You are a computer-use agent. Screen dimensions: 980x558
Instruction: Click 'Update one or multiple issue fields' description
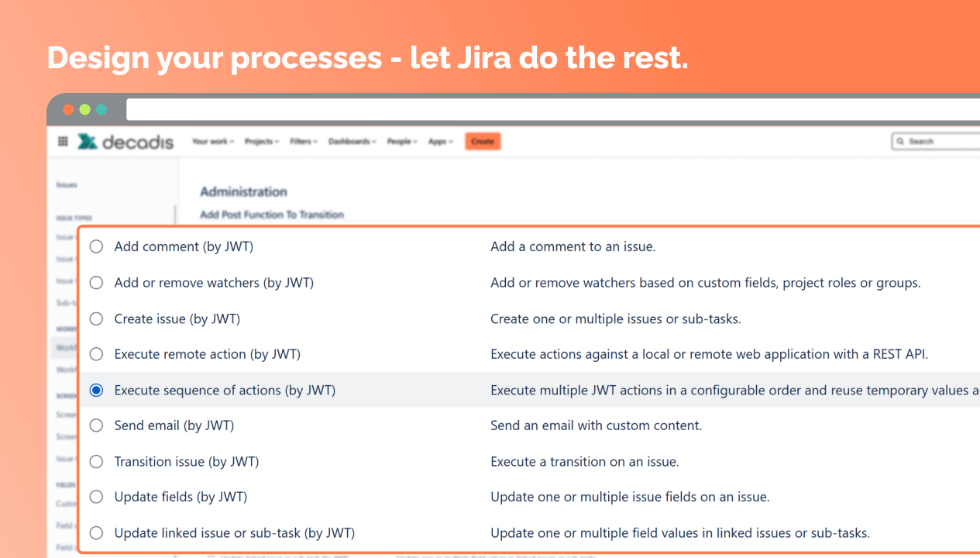point(630,497)
